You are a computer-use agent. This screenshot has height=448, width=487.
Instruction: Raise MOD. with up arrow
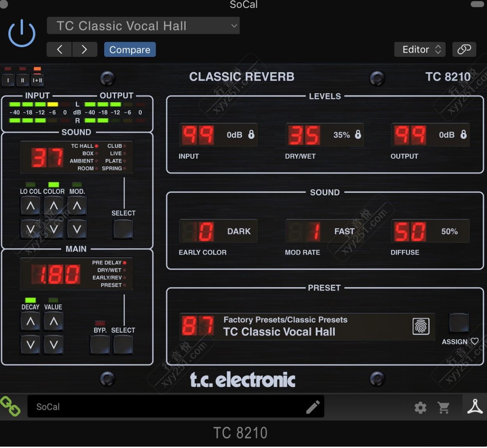77,206
